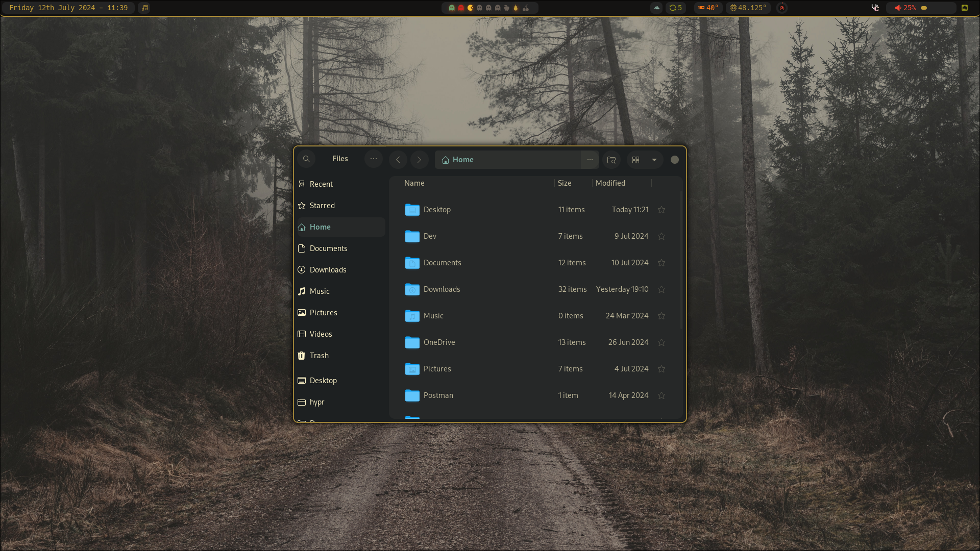
Task: Open the Files sidebar main menu
Action: point(374,159)
